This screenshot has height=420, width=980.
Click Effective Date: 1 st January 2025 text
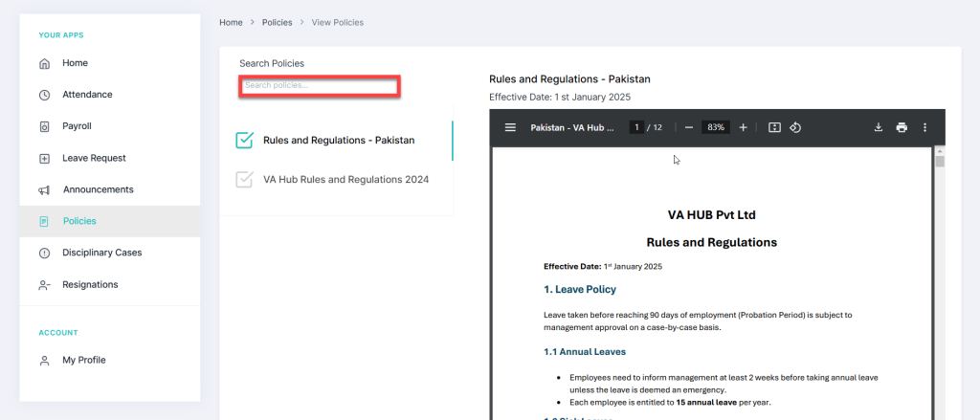click(x=560, y=98)
